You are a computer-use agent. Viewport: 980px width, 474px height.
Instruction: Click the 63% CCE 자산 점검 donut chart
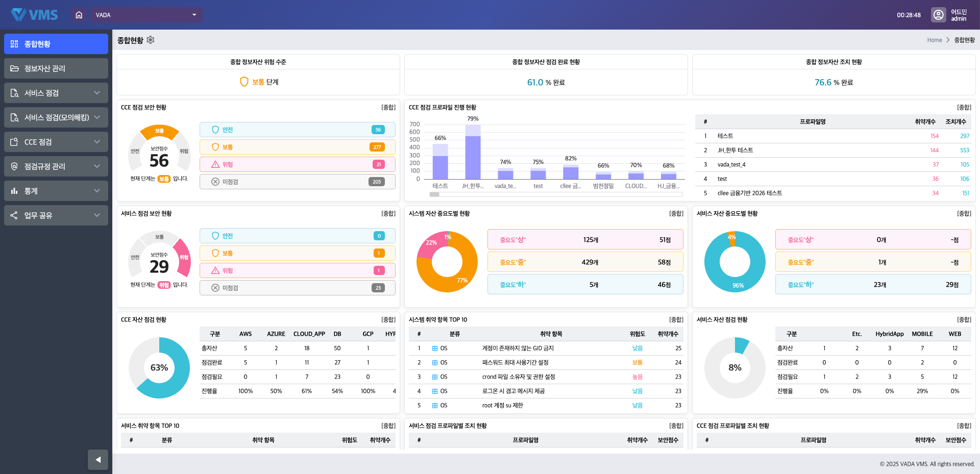pos(159,368)
